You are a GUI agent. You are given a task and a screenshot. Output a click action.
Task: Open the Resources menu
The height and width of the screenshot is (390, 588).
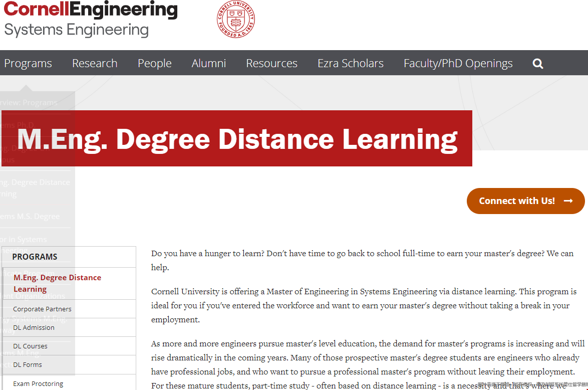click(x=272, y=63)
